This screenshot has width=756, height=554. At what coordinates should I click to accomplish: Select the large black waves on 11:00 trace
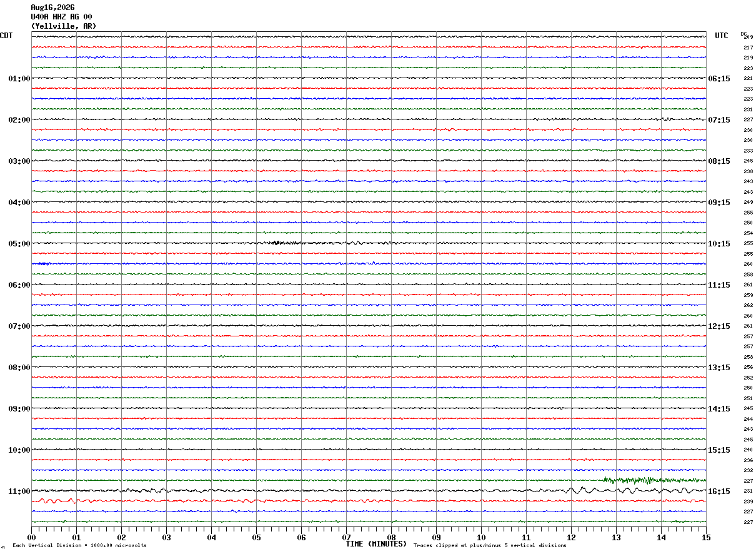631,490
